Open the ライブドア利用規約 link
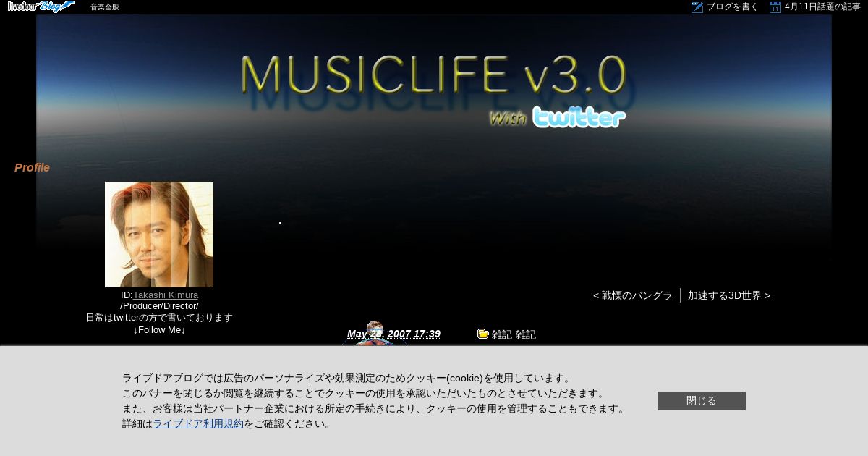The height and width of the screenshot is (456, 868). 198,424
